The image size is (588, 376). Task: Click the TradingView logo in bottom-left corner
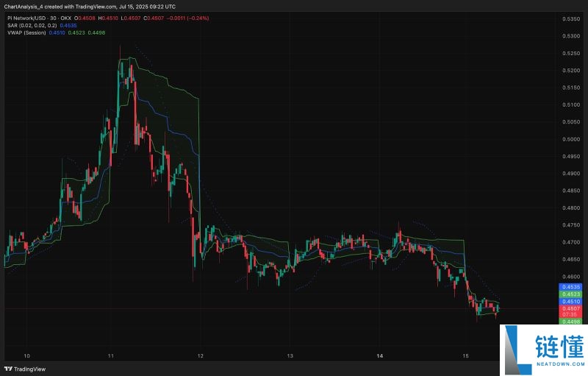click(x=25, y=369)
